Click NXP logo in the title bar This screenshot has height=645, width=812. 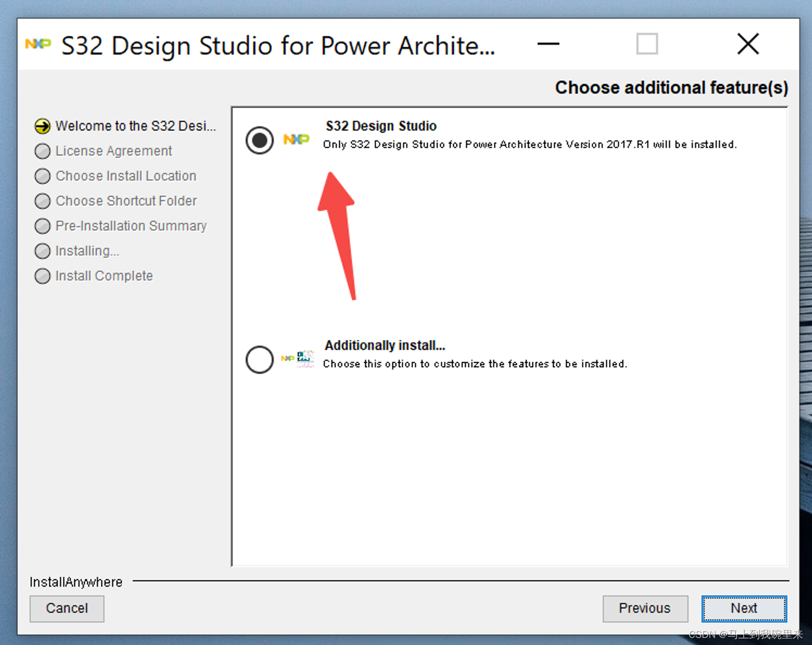38,44
